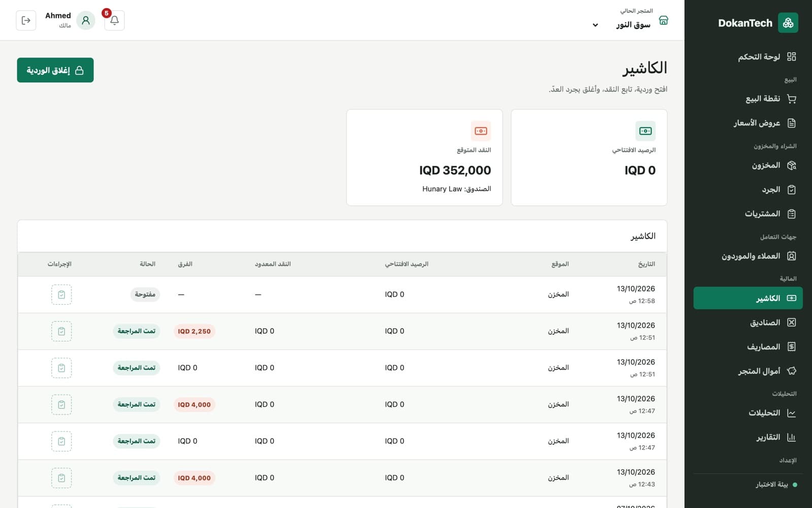Go to نقطة البيع menu item
Image resolution: width=812 pixels, height=508 pixels.
point(748,99)
